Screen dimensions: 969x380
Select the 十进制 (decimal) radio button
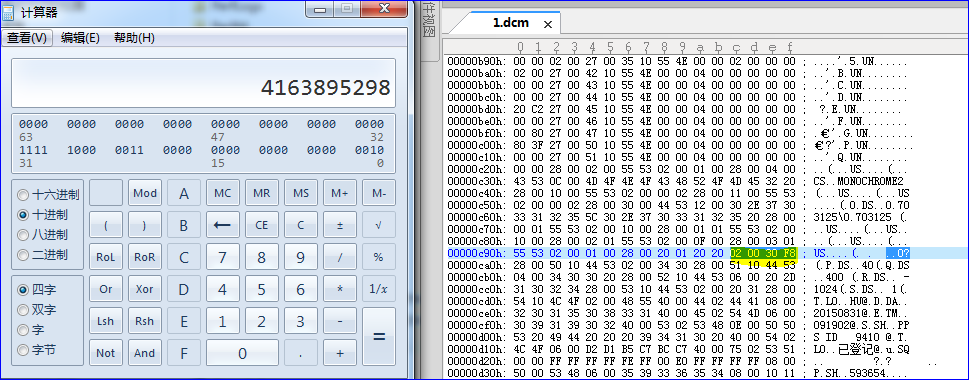(23, 215)
